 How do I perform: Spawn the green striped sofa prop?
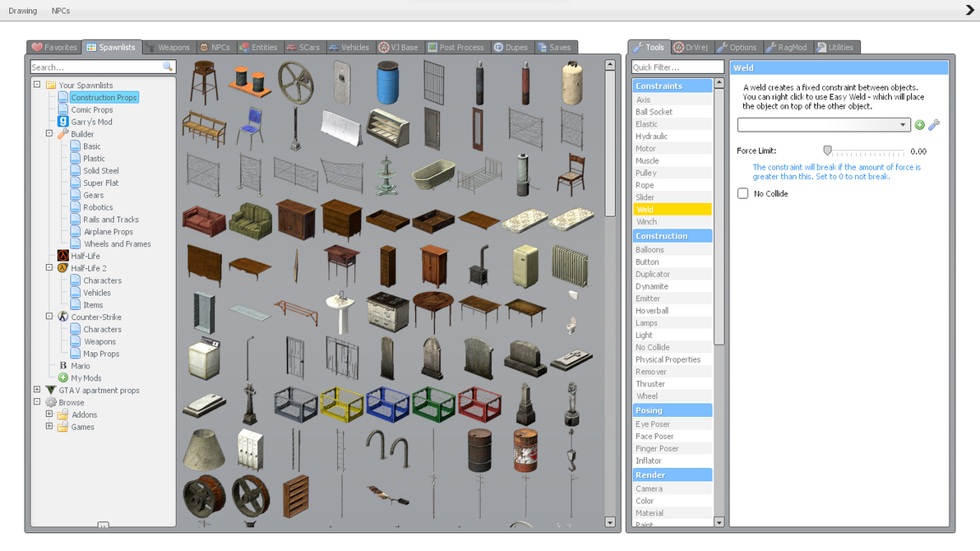pyautogui.click(x=250, y=220)
